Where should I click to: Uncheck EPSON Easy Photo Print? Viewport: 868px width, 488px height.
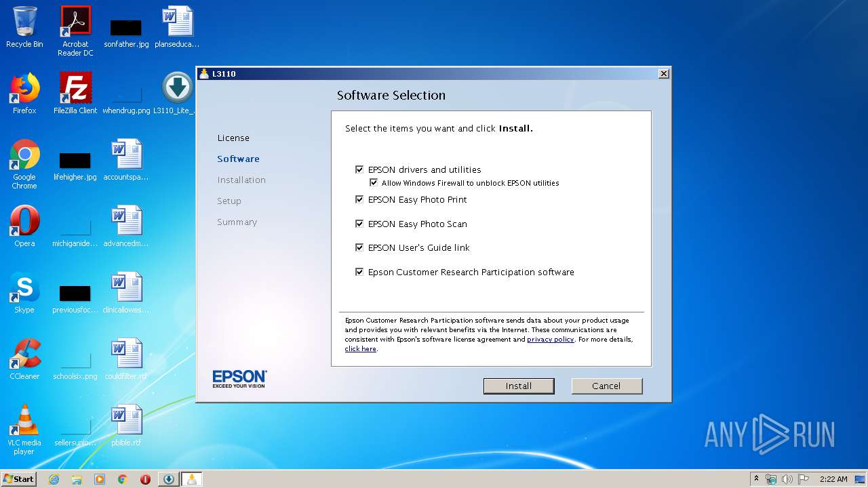pos(359,199)
